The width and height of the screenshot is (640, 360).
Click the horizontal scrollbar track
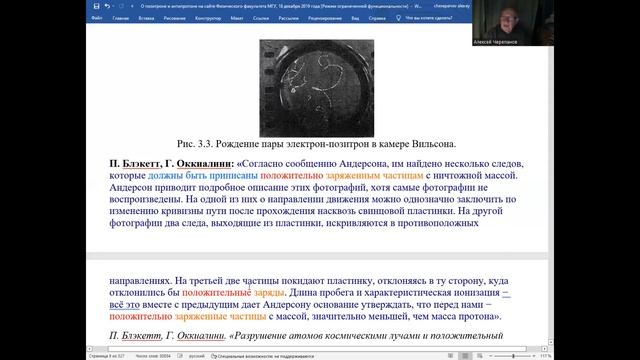317,349
